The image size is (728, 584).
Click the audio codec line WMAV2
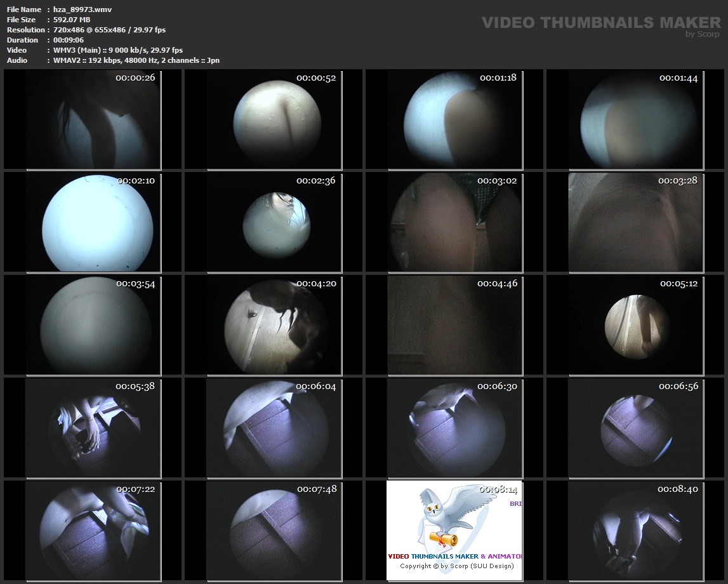pos(136,60)
